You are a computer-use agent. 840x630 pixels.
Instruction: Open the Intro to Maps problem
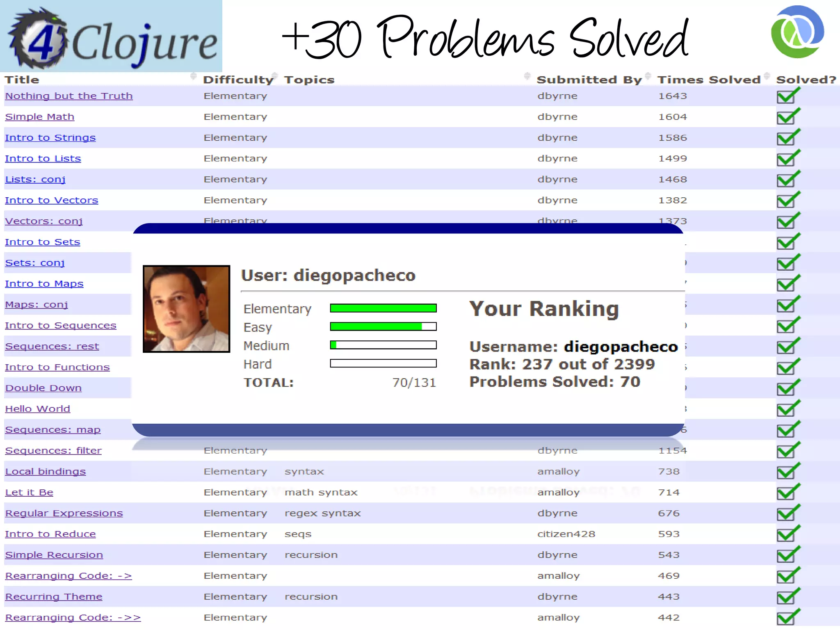tap(44, 284)
